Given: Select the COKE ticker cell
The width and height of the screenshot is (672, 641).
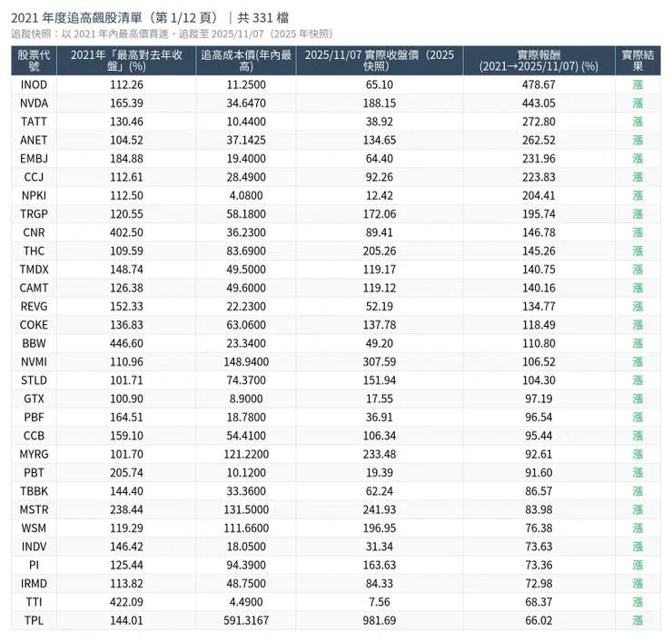Looking at the screenshot, I should 35,325.
